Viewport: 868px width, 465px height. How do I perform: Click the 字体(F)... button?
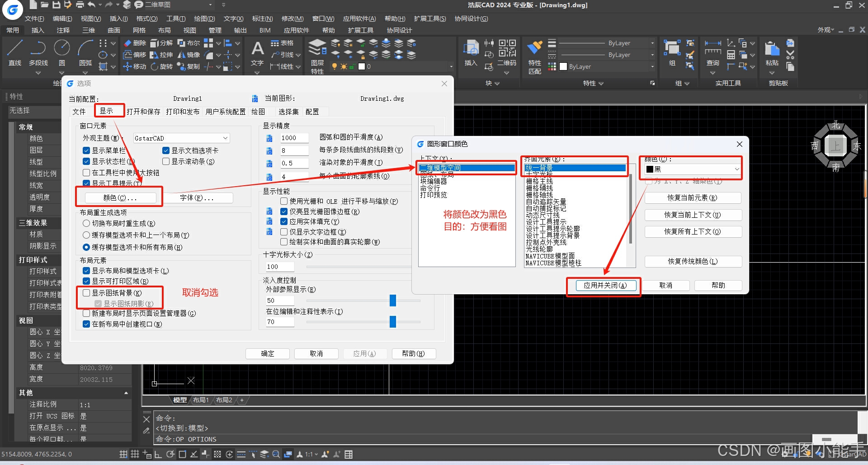point(197,198)
